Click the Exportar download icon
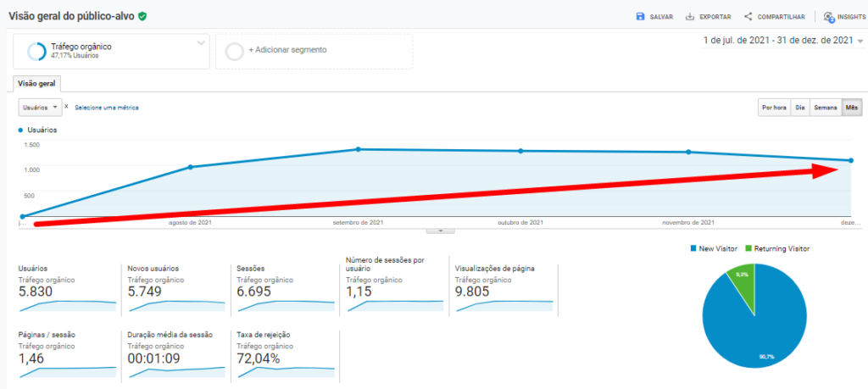Image resolution: width=868 pixels, height=389 pixels. pyautogui.click(x=690, y=16)
